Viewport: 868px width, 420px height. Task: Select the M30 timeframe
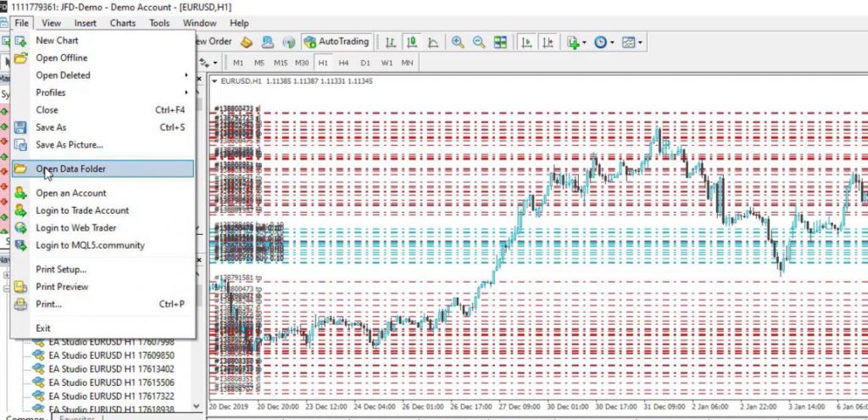coord(302,63)
